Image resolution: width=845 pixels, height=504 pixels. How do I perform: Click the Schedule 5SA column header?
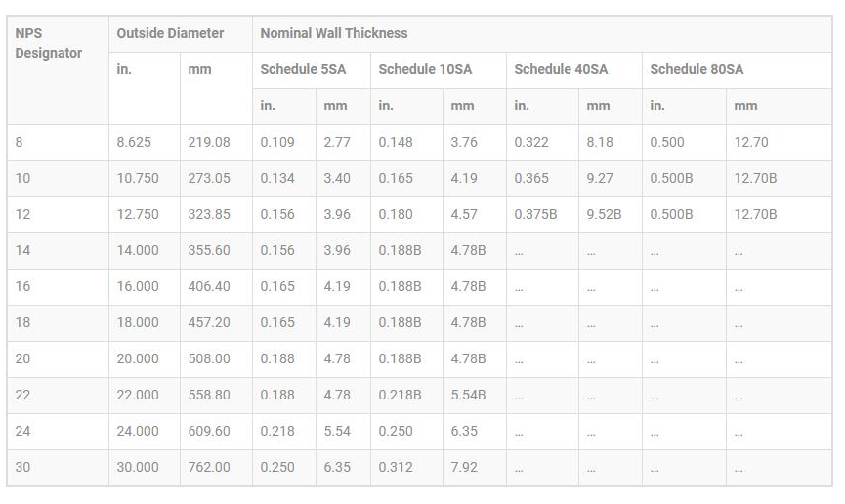tap(303, 69)
